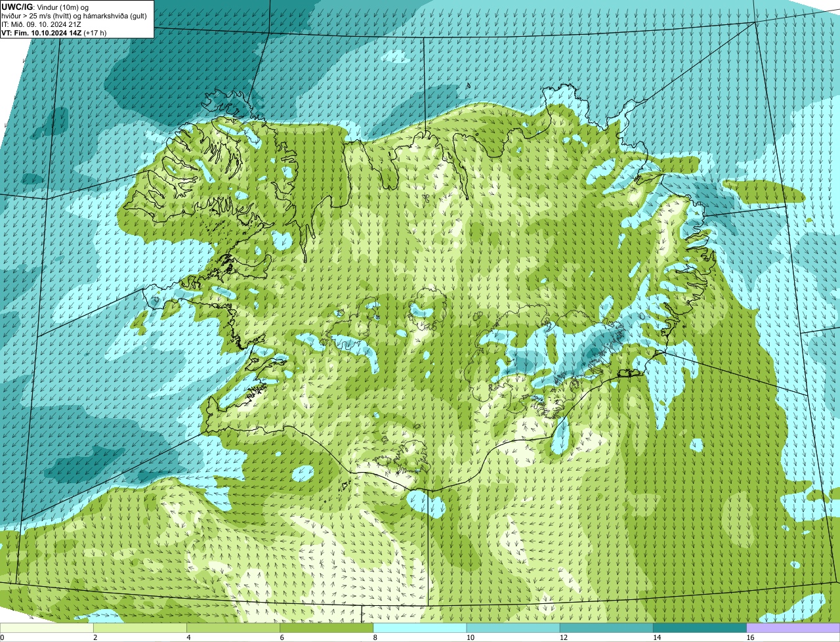
Task: Click the pale yellow 0–2 m/s legend swatch
Action: (47, 628)
